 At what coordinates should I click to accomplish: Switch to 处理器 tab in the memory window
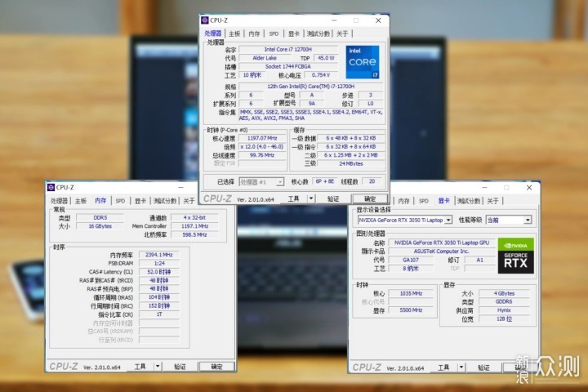60,201
